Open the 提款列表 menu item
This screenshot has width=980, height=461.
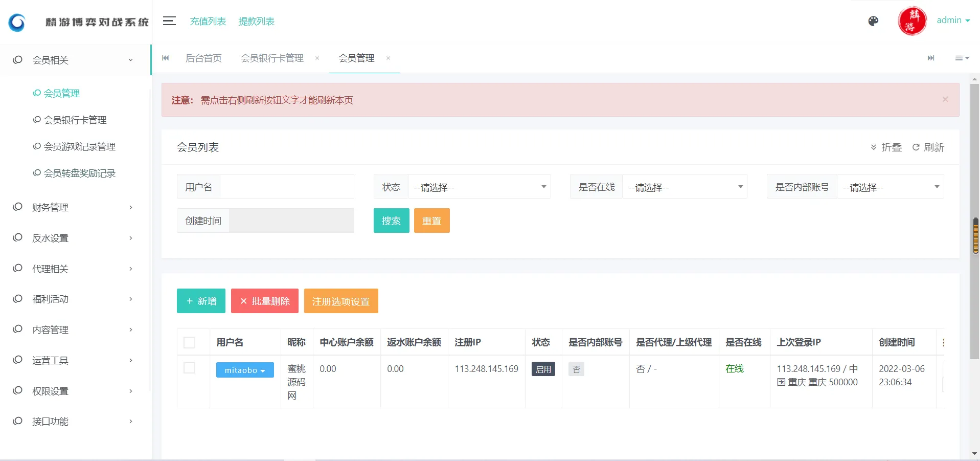[256, 21]
